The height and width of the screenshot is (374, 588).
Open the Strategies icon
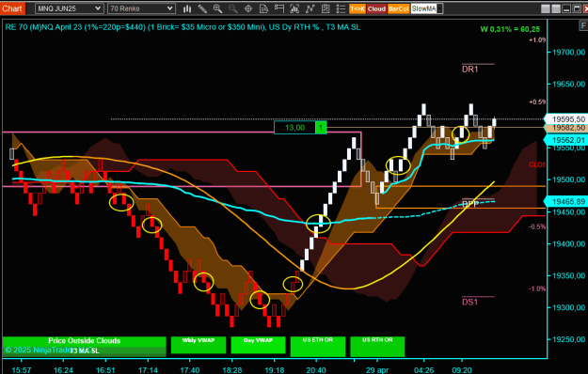[x=326, y=8]
